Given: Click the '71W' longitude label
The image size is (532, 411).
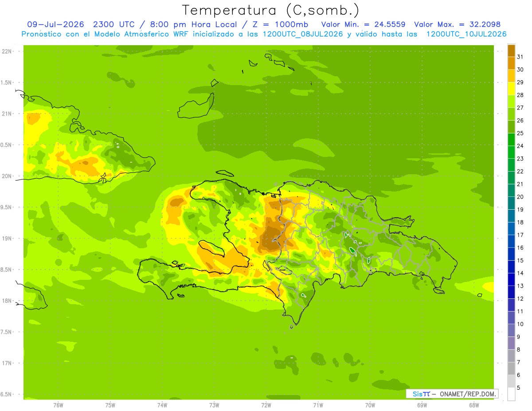Looking at the screenshot, I should [318, 405].
